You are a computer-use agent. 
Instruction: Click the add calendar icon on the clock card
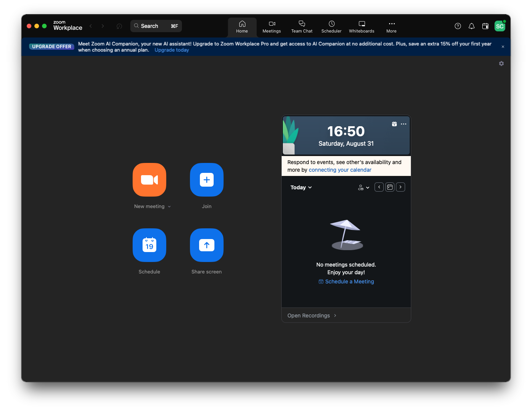pos(394,124)
